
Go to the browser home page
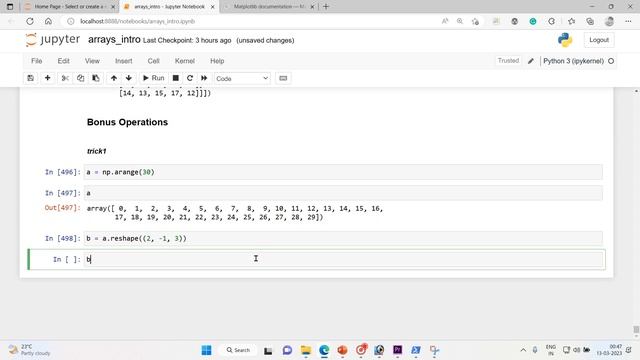tap(48, 21)
